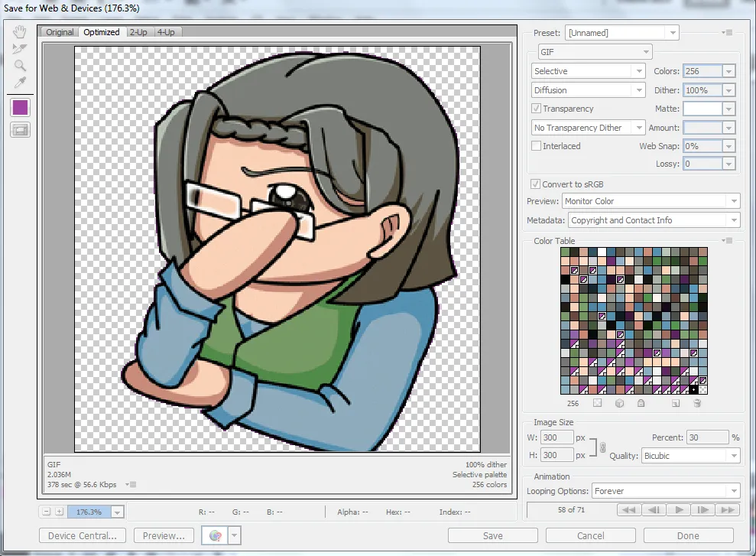Screen dimensions: 756x556
Task: Click the image height input field
Action: click(x=556, y=455)
